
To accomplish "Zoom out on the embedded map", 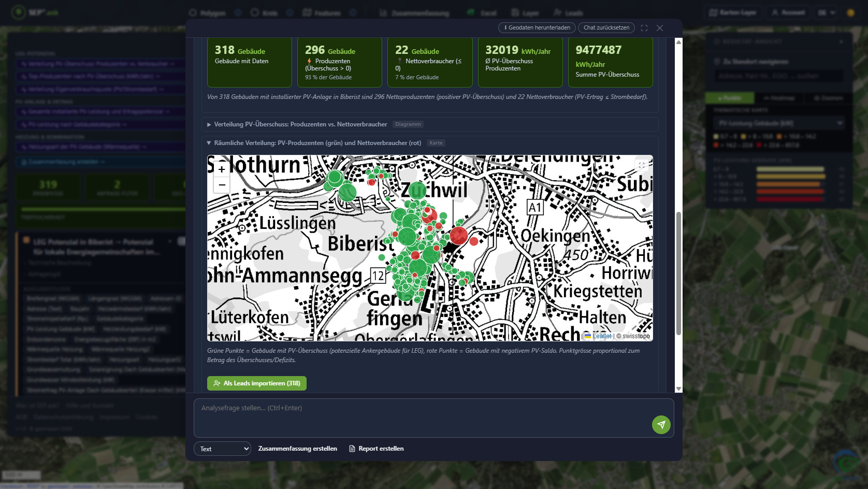I will click(222, 185).
